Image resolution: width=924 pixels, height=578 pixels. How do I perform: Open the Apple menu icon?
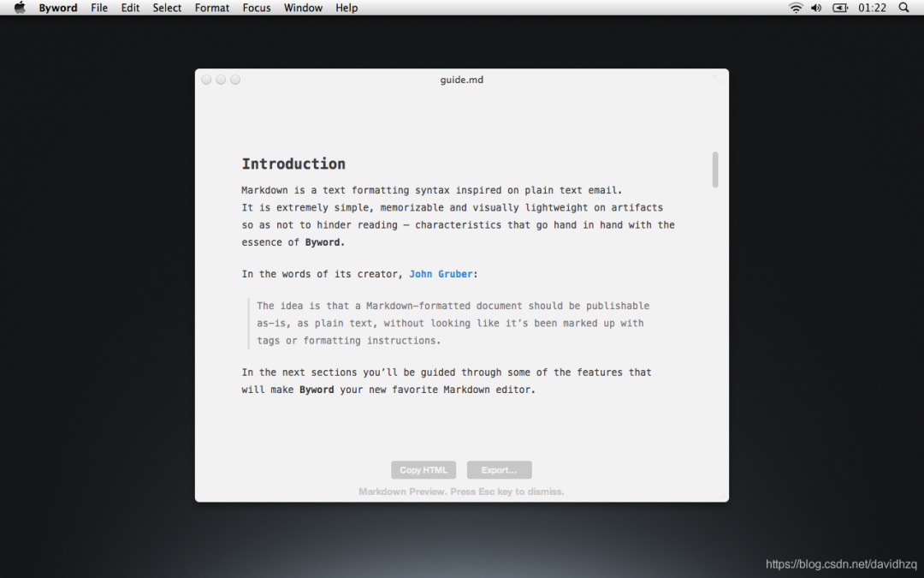pyautogui.click(x=20, y=8)
